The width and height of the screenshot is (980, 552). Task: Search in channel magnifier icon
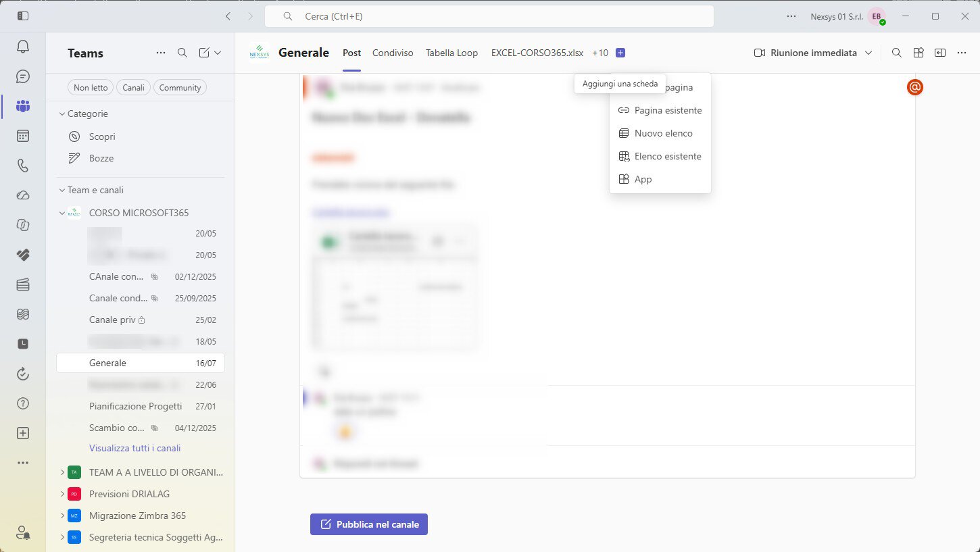[897, 53]
